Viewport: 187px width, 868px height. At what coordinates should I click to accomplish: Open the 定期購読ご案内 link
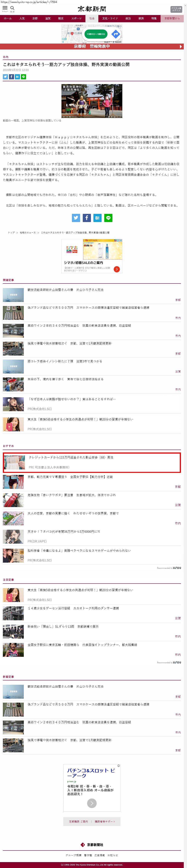pos(79,822)
